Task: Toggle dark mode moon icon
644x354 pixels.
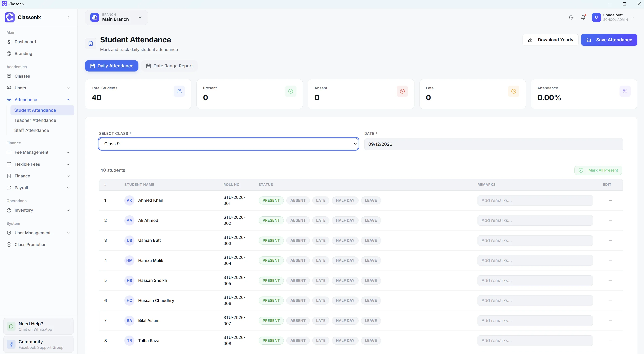Action: point(571,18)
